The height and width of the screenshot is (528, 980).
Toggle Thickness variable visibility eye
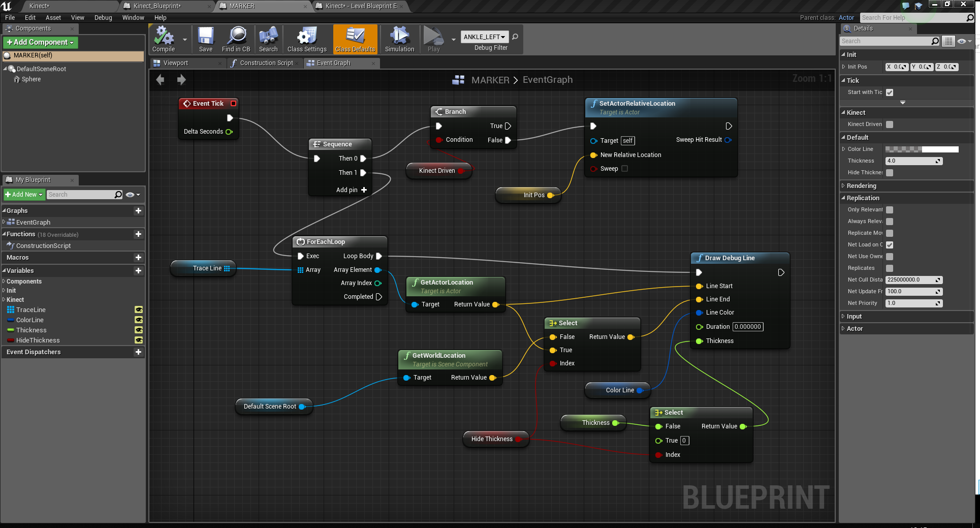coord(138,330)
